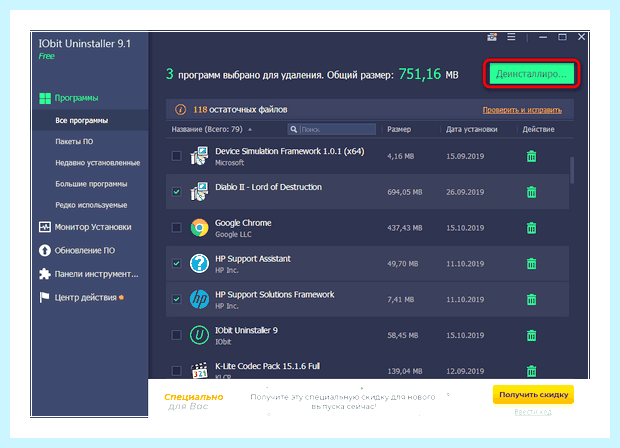Click the Device Simulation Framework installer icon
This screenshot has height=448, width=620.
coord(199,156)
